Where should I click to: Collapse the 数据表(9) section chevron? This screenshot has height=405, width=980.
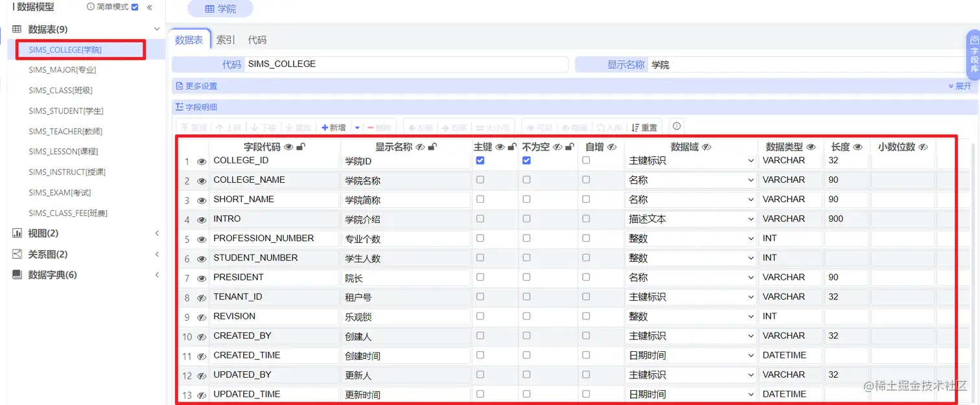pyautogui.click(x=157, y=29)
